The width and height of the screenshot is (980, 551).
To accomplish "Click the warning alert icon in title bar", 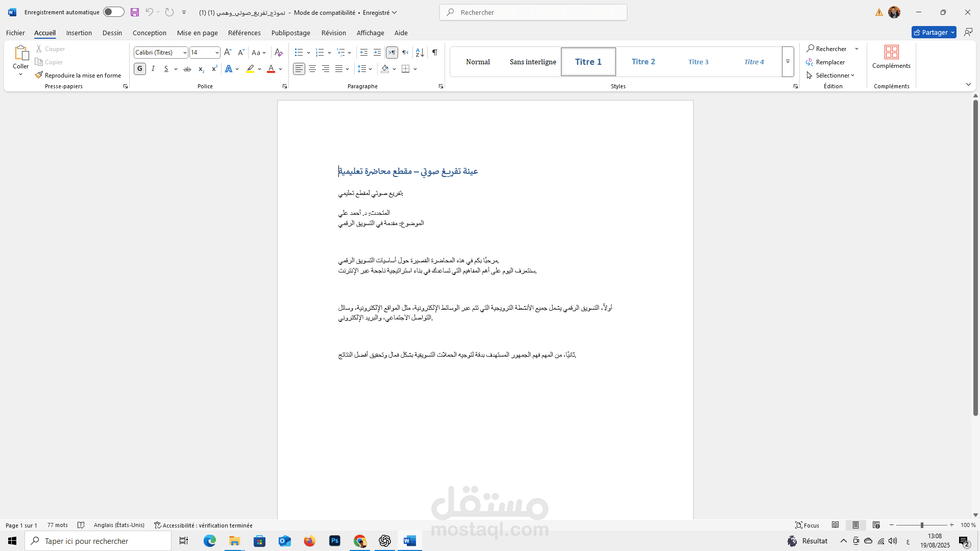I will 879,12.
